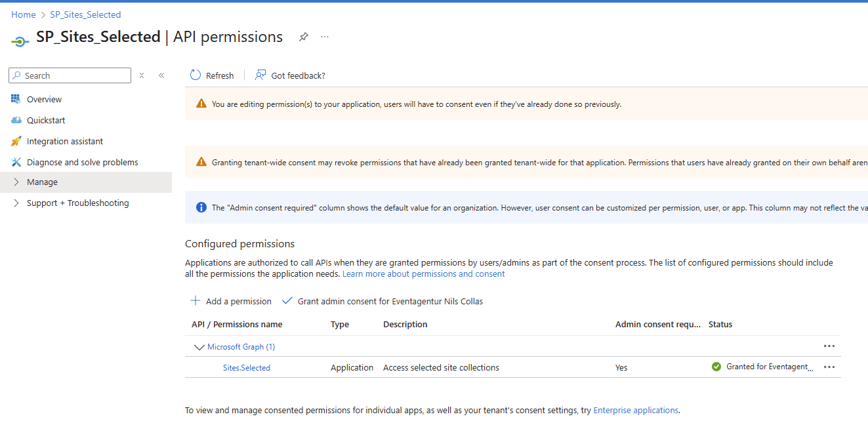Image resolution: width=868 pixels, height=425 pixels.
Task: Click Granted for Eventagent... status text
Action: pos(770,367)
